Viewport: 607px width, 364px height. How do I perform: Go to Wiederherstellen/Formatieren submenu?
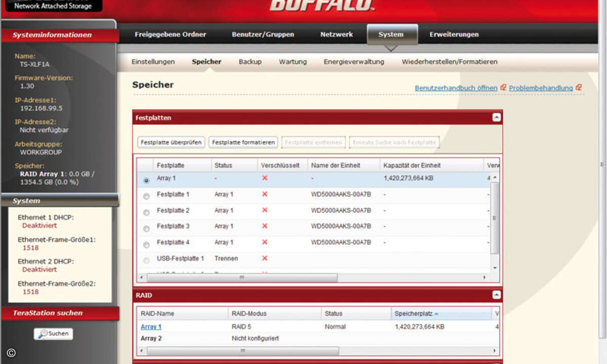(x=450, y=62)
